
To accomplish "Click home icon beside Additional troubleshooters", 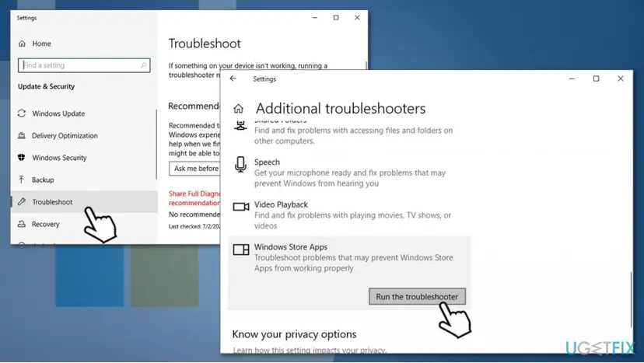I will (238, 109).
